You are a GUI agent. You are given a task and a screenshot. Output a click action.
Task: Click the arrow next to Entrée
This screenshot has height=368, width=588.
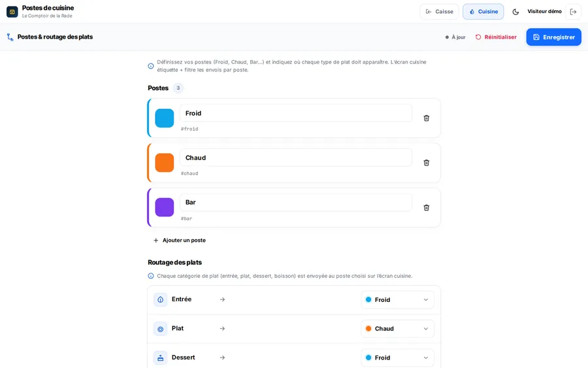(x=222, y=299)
